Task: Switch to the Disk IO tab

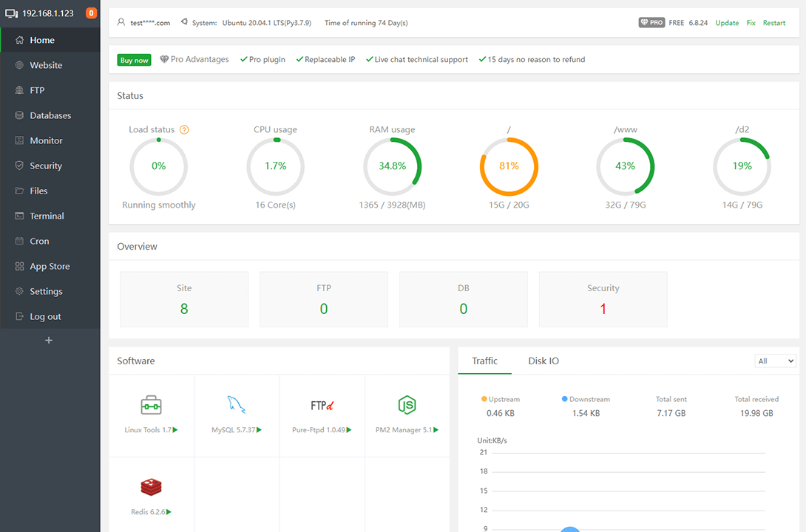Action: (543, 361)
